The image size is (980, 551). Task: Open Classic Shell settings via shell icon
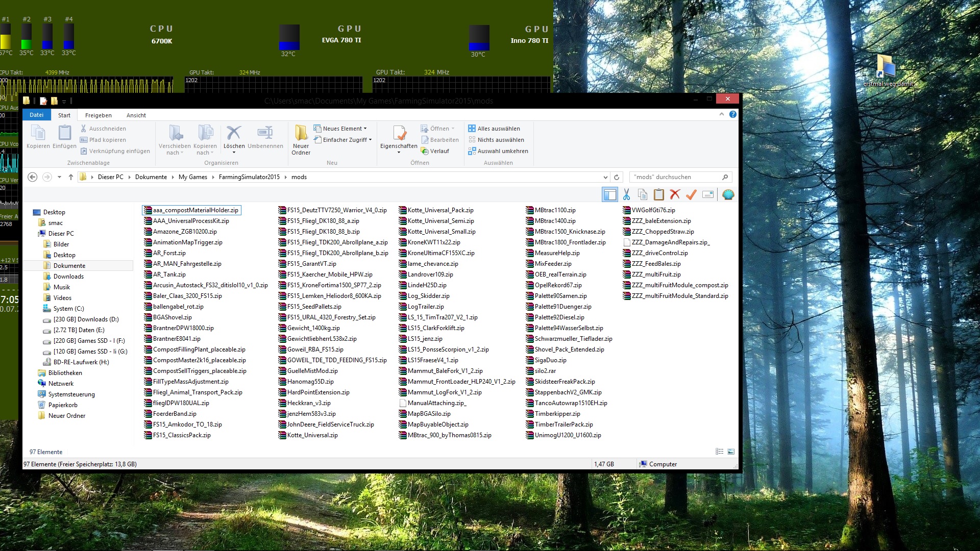point(728,194)
